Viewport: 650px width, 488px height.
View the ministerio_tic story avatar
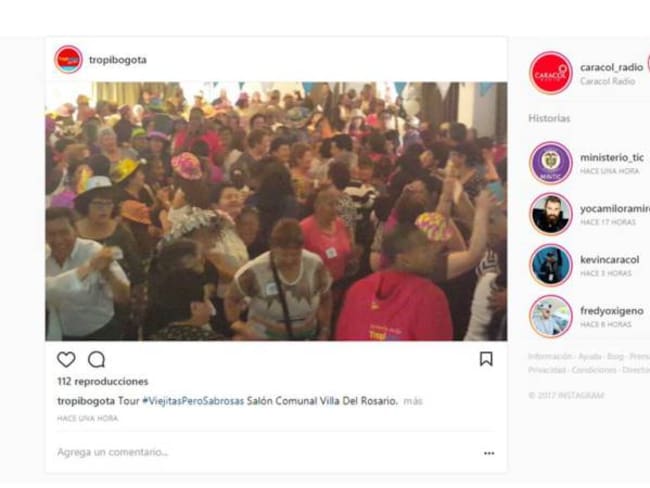click(551, 163)
